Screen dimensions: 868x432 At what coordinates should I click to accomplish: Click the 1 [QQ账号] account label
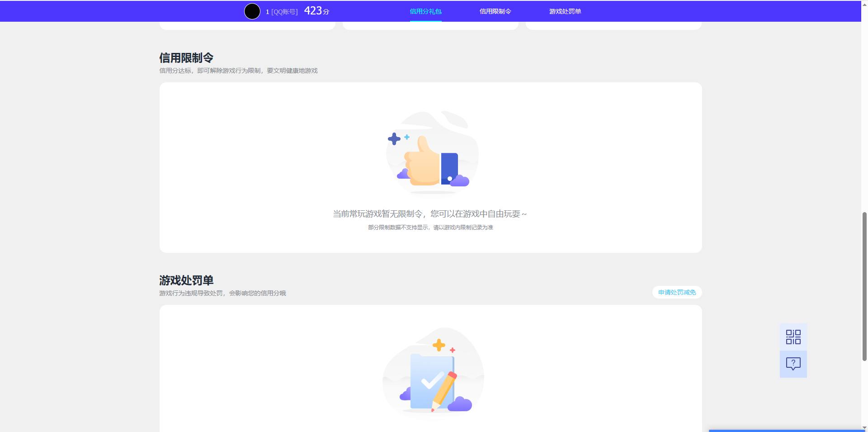pos(282,12)
